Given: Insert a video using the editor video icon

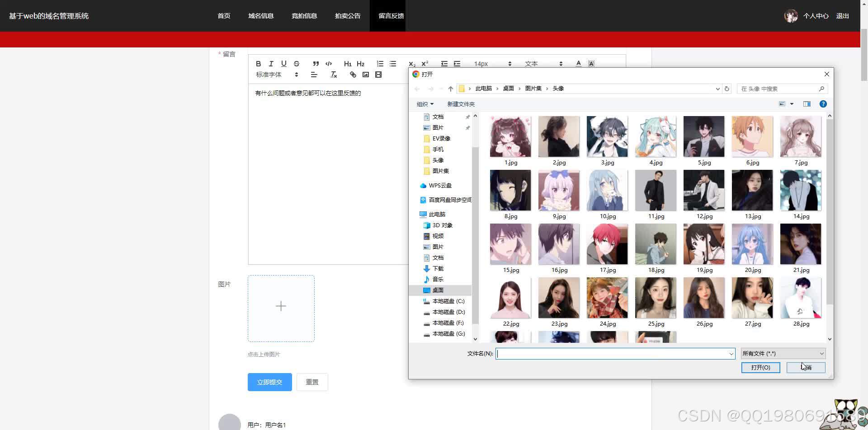Looking at the screenshot, I should pos(378,75).
